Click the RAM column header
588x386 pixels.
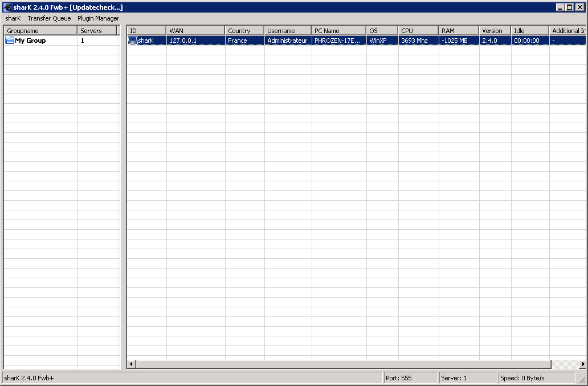(459, 31)
